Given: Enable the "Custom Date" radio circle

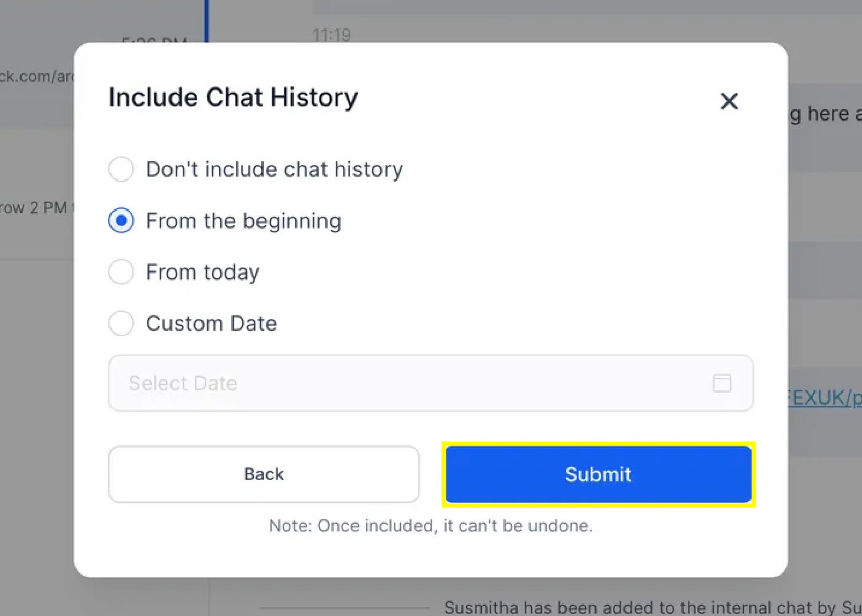Looking at the screenshot, I should click(121, 324).
